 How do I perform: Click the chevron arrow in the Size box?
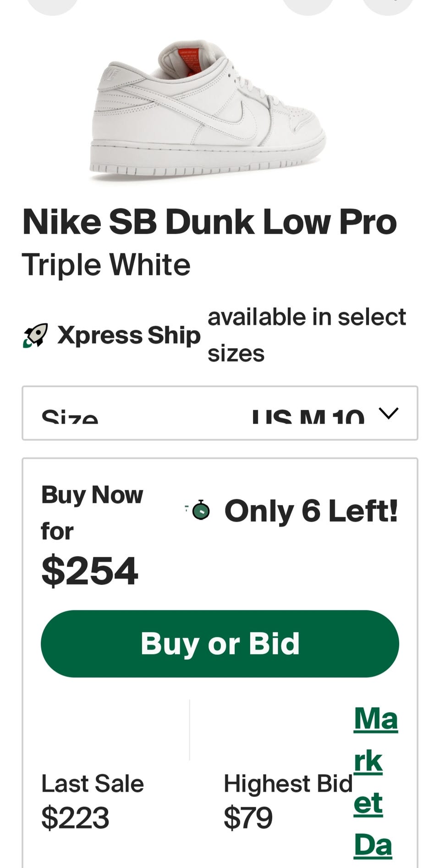(x=389, y=413)
